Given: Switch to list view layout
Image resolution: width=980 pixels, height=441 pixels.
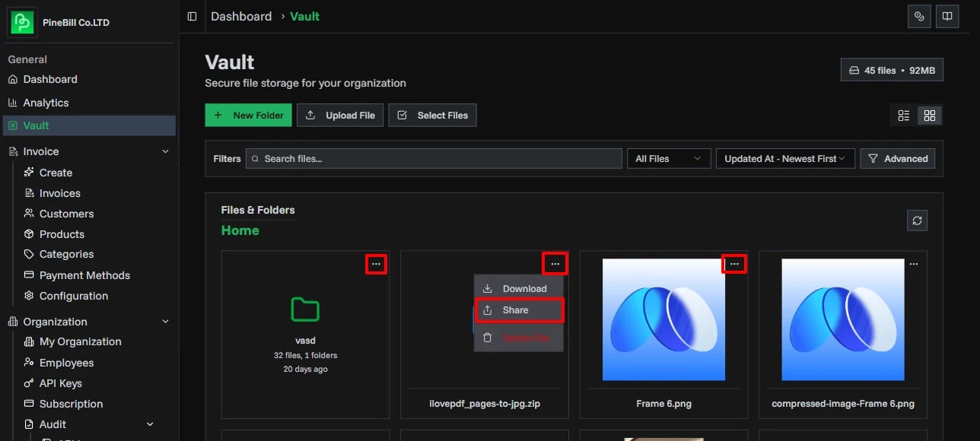Looking at the screenshot, I should [x=903, y=115].
